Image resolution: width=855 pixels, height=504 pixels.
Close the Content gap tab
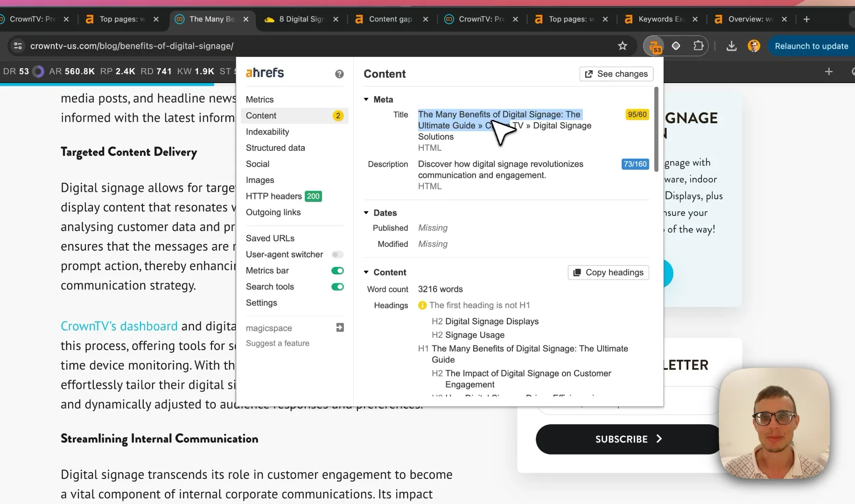tap(425, 19)
